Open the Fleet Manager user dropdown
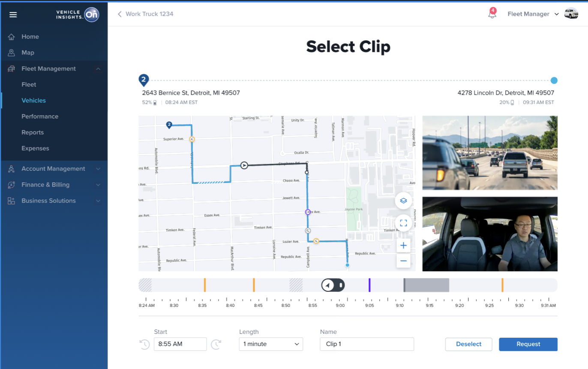Viewport: 588px width, 369px height. click(533, 14)
